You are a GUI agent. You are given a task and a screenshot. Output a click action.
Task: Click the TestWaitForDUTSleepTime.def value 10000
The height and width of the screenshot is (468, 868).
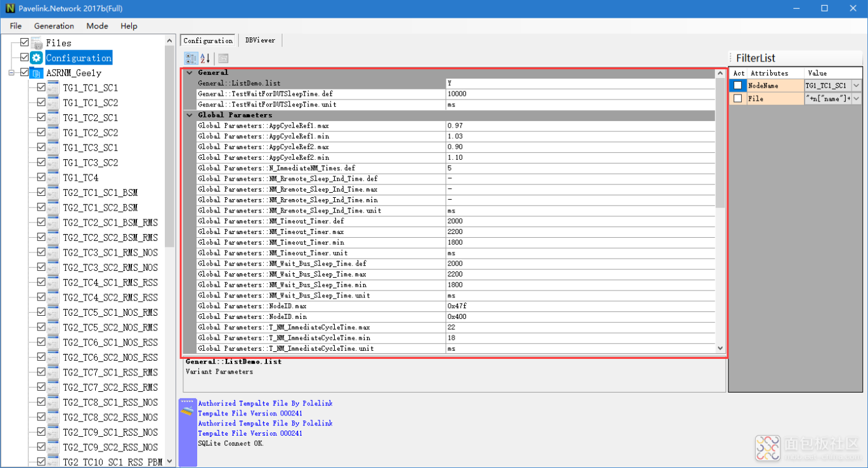pyautogui.click(x=580, y=94)
